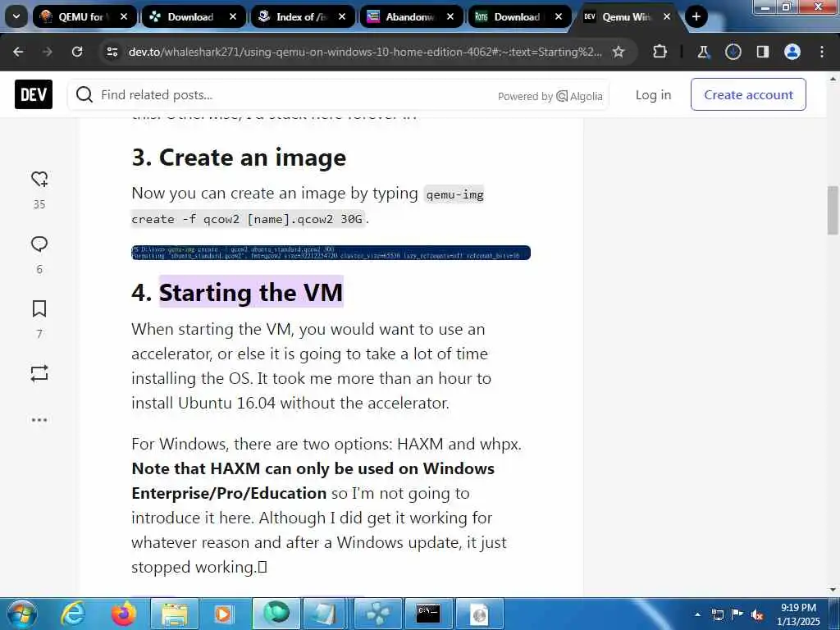
Task: Click the Find related posts search field
Action: point(338,95)
